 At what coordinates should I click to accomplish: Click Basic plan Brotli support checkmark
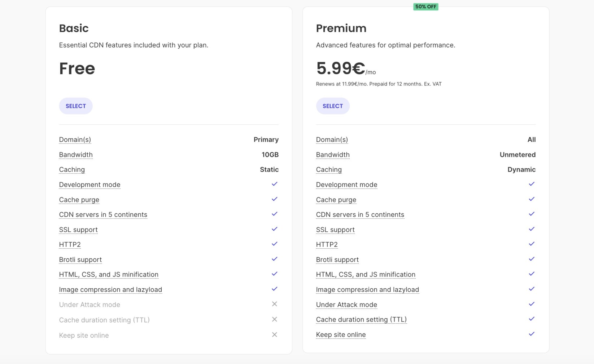point(275,259)
